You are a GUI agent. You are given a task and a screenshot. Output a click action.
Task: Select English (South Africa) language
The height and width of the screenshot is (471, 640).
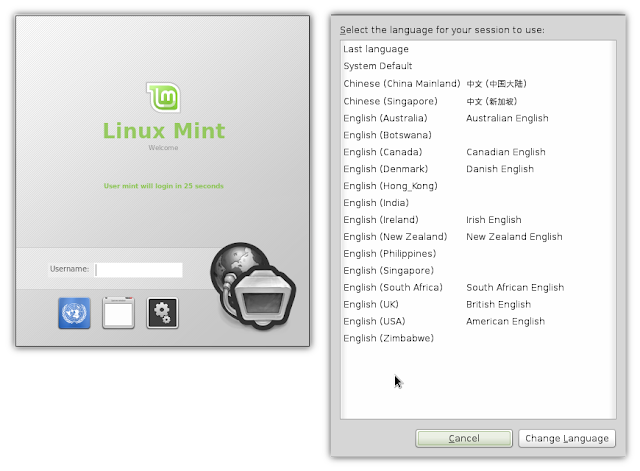(x=395, y=288)
